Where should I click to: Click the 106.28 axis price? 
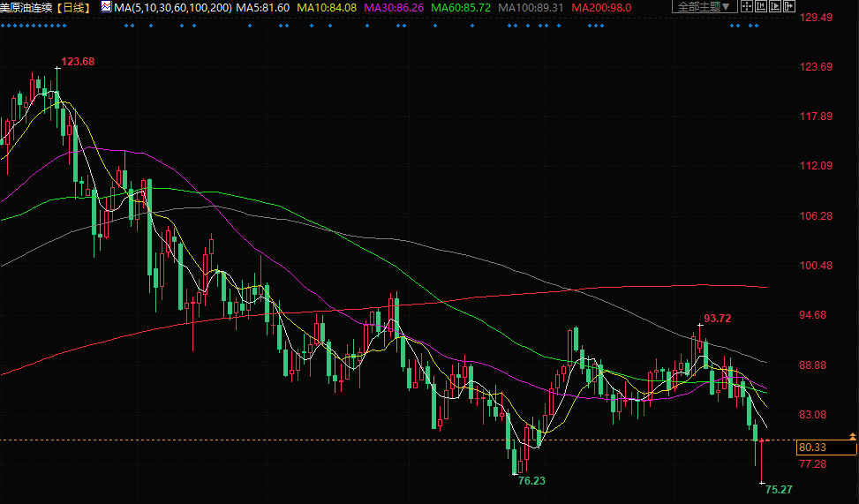coord(816,216)
